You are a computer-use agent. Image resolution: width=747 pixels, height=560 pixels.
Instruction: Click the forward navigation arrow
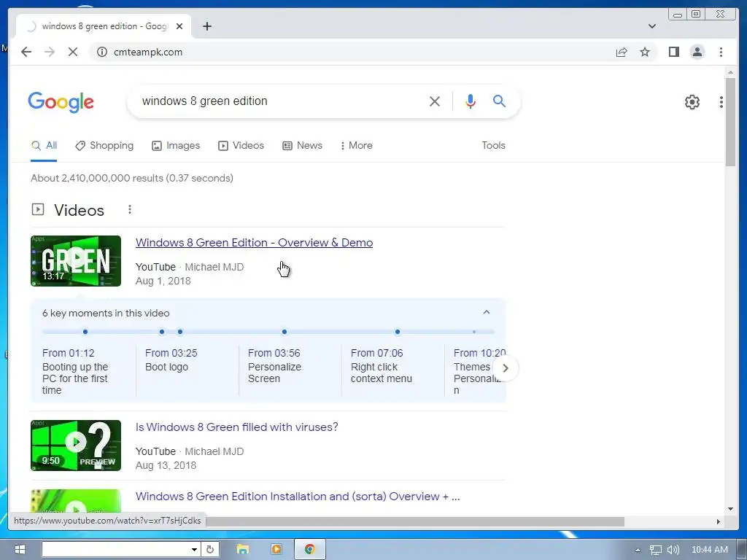tap(50, 52)
